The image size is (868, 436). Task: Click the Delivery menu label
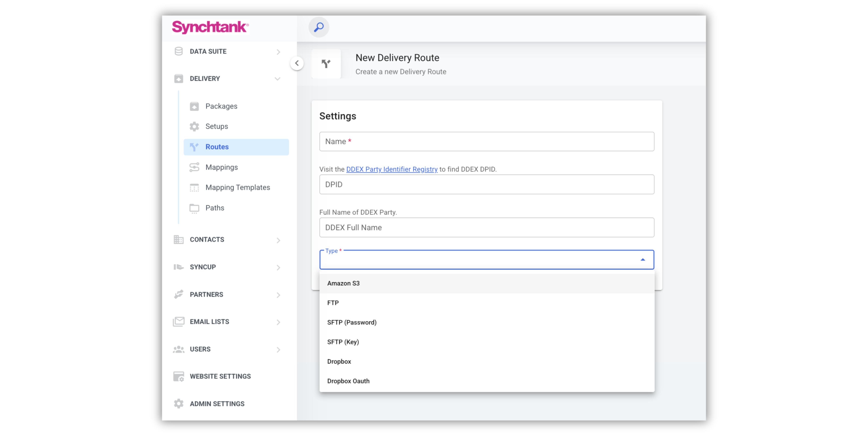[x=204, y=79]
